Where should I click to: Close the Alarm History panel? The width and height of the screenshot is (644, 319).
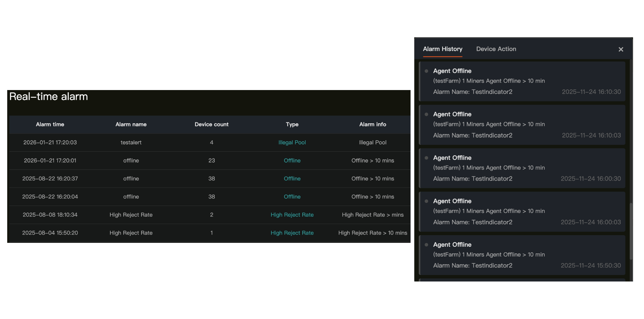pyautogui.click(x=621, y=49)
